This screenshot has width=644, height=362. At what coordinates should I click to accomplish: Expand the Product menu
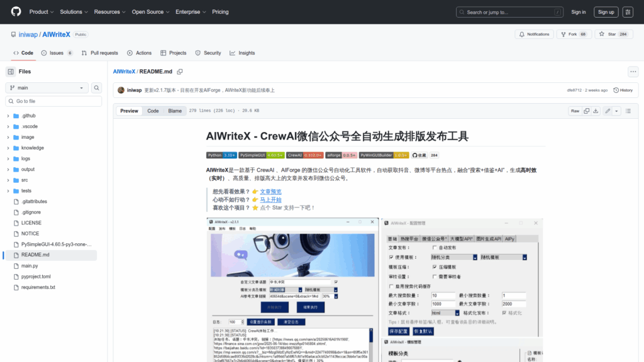point(42,12)
